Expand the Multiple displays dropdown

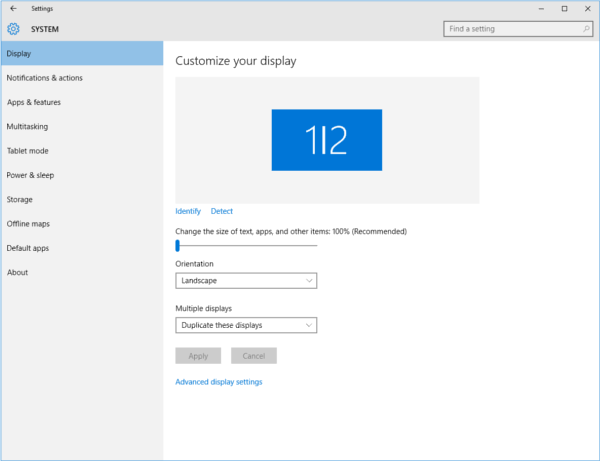(246, 325)
